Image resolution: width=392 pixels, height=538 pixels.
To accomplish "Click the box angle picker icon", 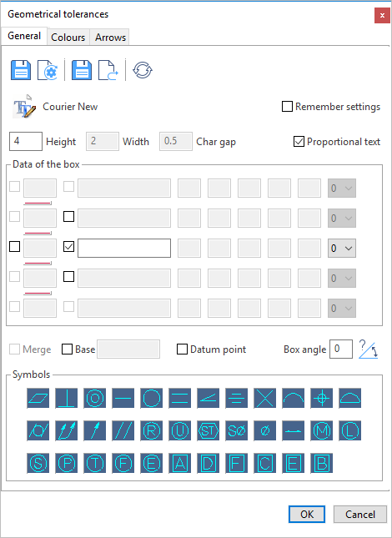I will pos(369,349).
